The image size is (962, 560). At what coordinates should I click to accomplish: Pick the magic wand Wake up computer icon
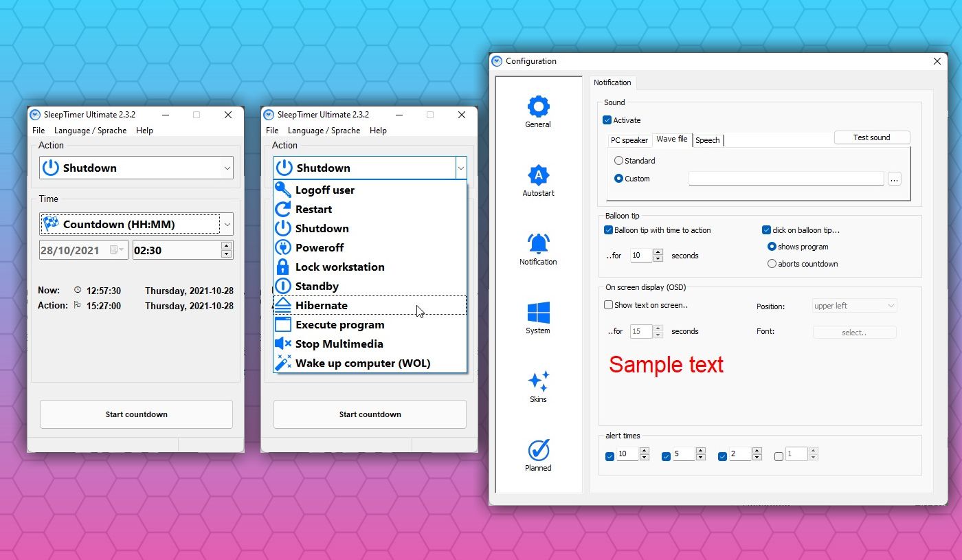282,363
